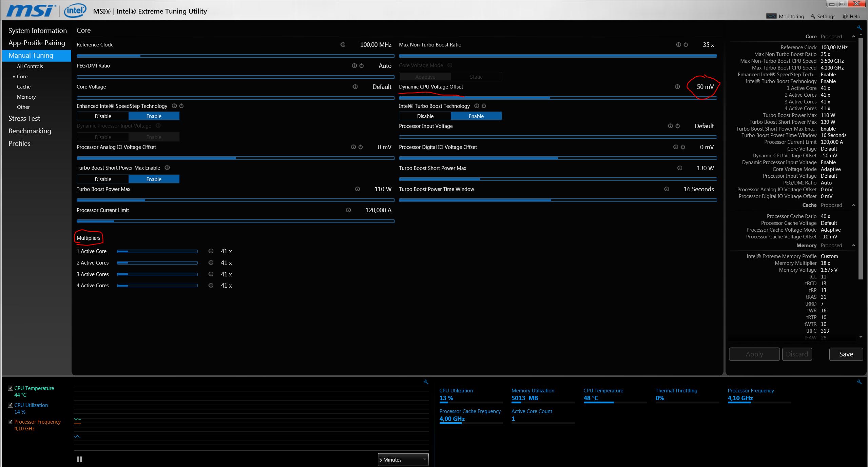This screenshot has width=868, height=467.
Task: Click info icon for Processor Current Limit
Action: pyautogui.click(x=348, y=210)
